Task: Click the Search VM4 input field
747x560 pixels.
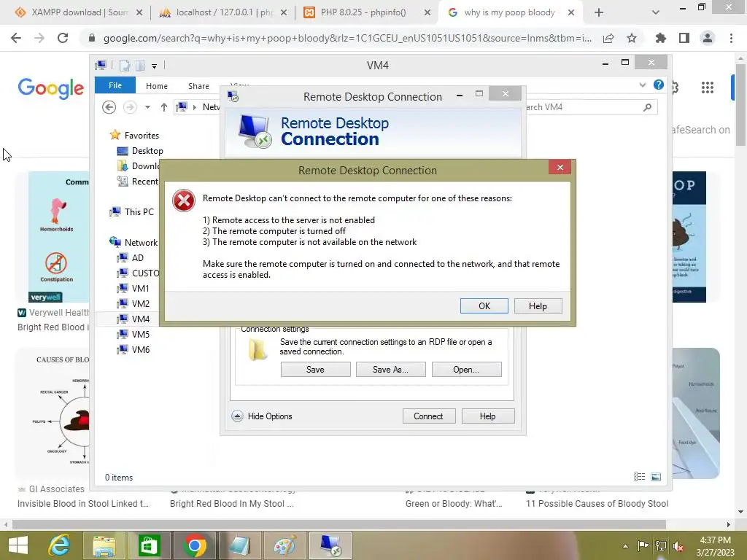Action: tap(584, 107)
